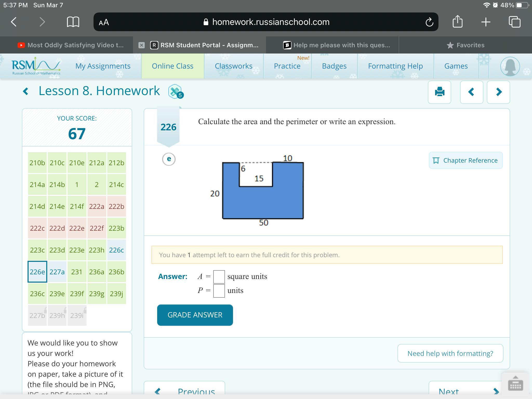
Task: Click the Need help with formatting button
Action: click(x=450, y=353)
